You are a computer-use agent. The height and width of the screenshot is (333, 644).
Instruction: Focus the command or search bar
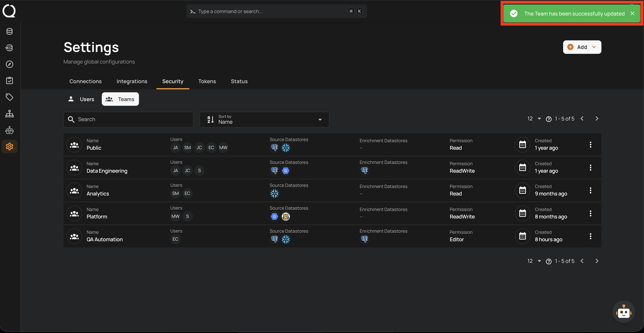276,11
